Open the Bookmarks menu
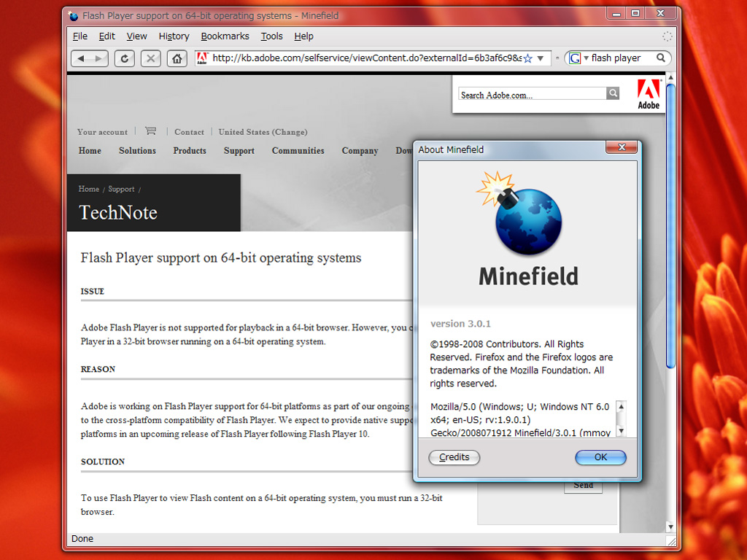 pyautogui.click(x=225, y=36)
